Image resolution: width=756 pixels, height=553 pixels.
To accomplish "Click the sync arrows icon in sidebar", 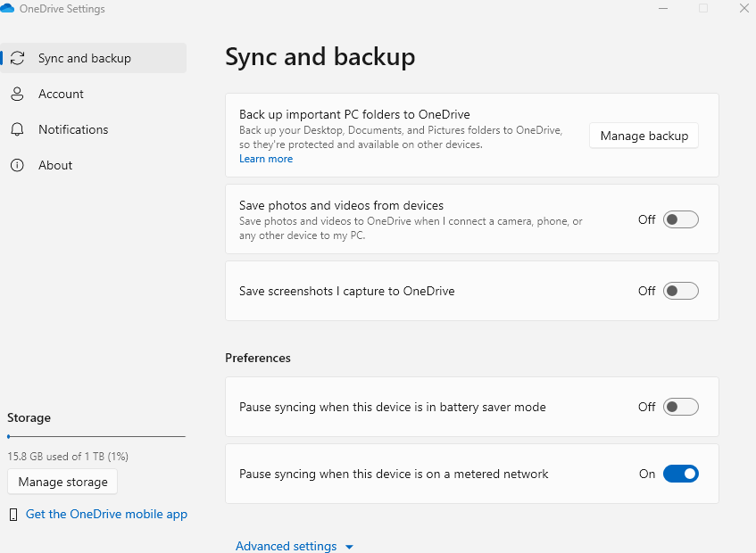I will [x=17, y=58].
